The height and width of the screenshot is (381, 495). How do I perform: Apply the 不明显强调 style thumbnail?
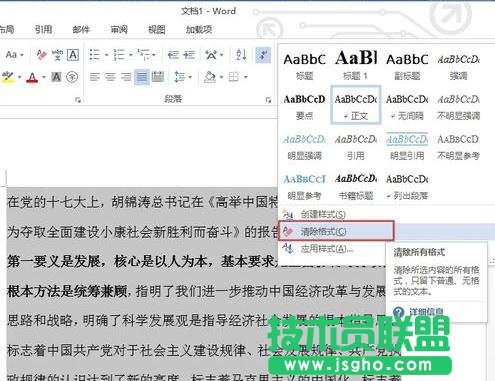pos(458,105)
